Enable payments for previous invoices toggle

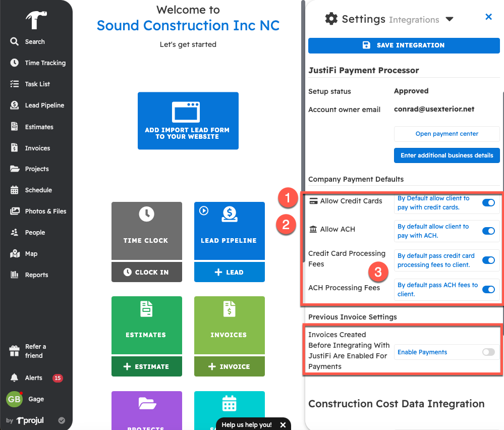488,352
